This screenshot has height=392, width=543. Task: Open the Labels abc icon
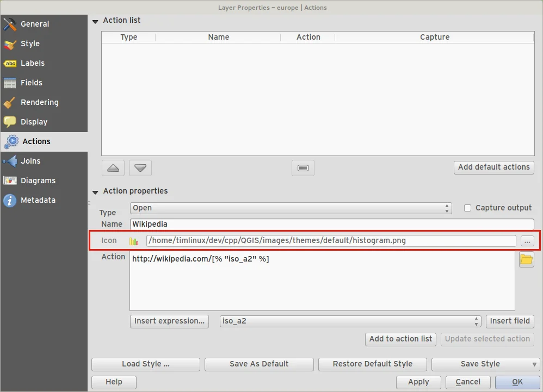click(10, 64)
